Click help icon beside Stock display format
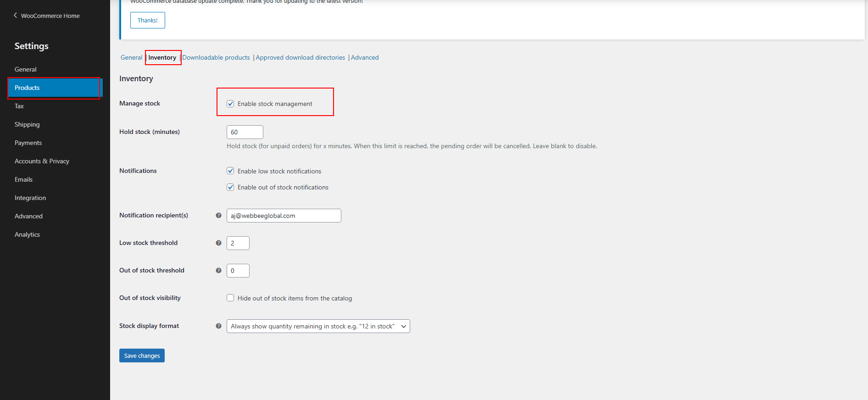868x400 pixels. 218,326
